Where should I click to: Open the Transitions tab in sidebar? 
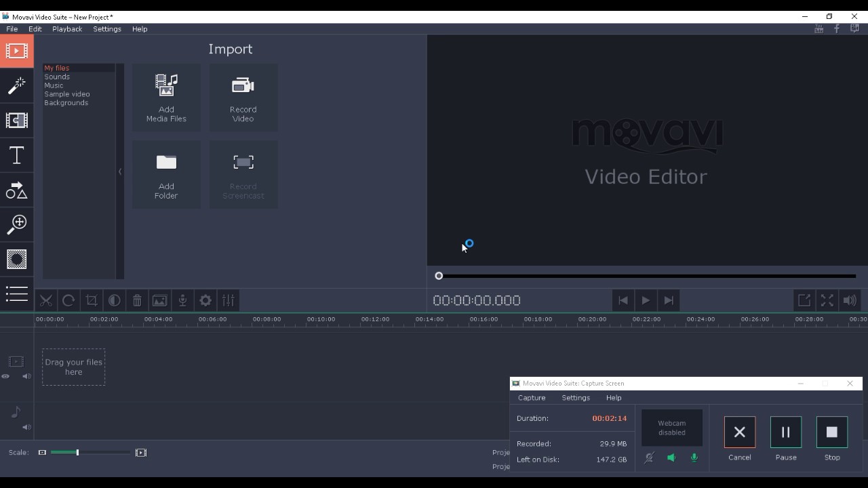click(x=16, y=120)
